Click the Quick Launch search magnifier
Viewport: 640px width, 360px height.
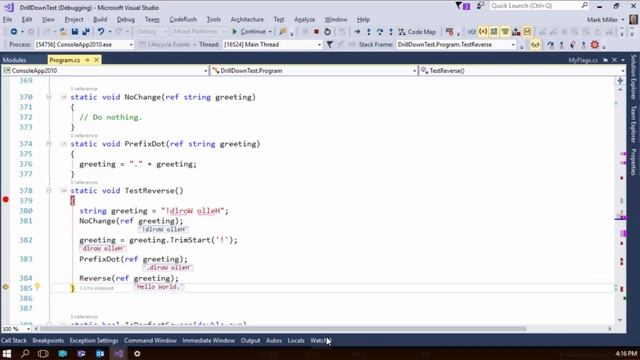coord(584,5)
